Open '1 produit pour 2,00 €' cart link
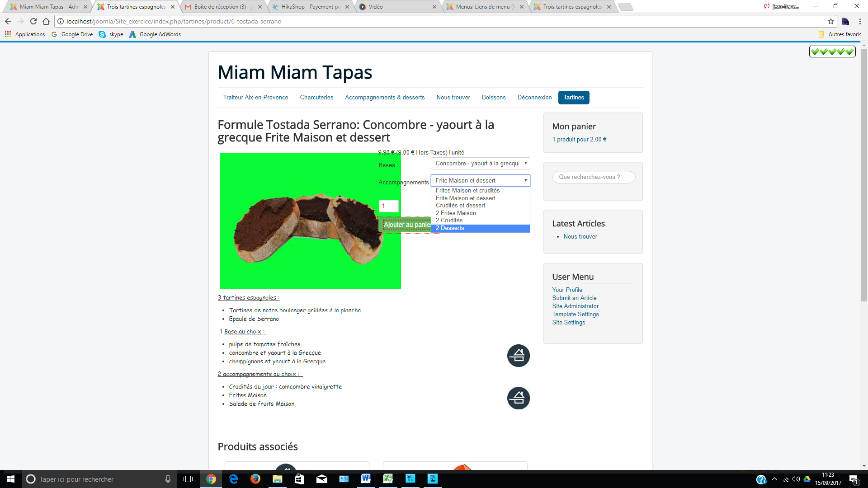The image size is (868, 488). (x=579, y=140)
